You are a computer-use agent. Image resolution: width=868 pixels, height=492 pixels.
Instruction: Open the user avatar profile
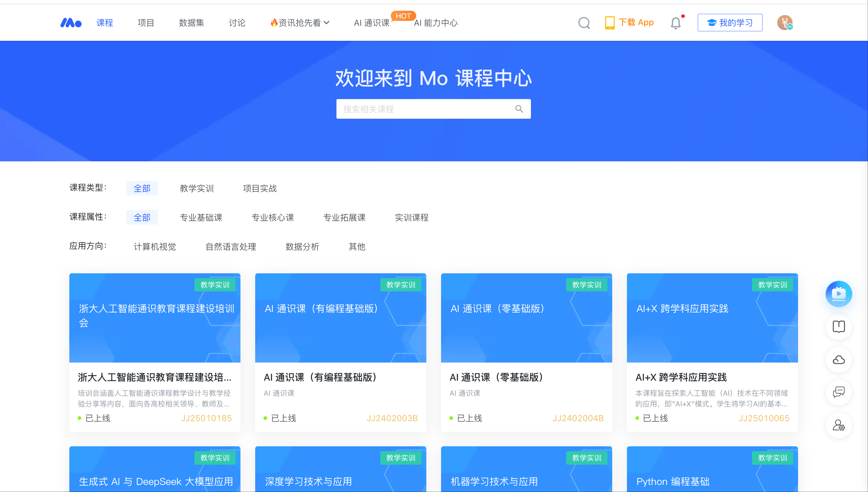[785, 23]
